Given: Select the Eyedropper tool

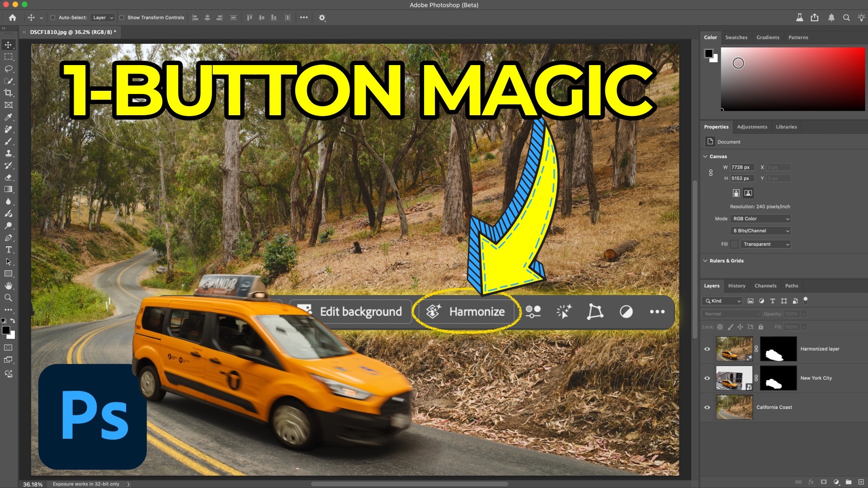Looking at the screenshot, I should [9, 117].
